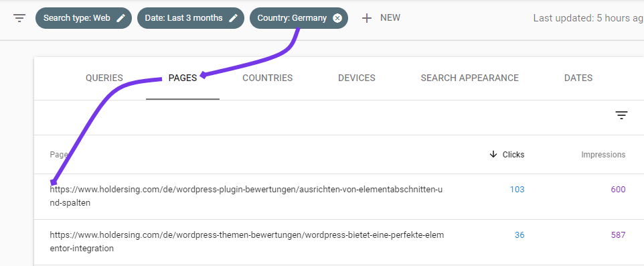Click the pencil icon on Search type chip
Viewport: 644px width, 266px height.
point(120,18)
